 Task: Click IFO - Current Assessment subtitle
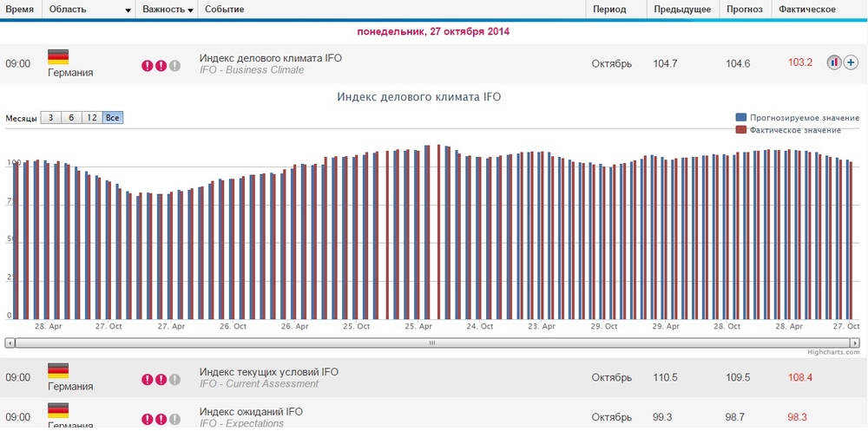[x=259, y=384]
